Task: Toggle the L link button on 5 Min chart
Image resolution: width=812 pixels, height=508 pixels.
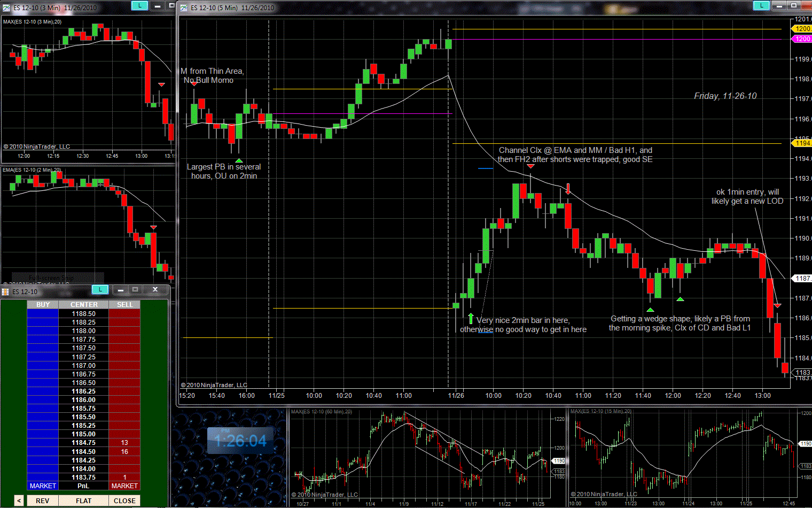Action: pos(761,5)
